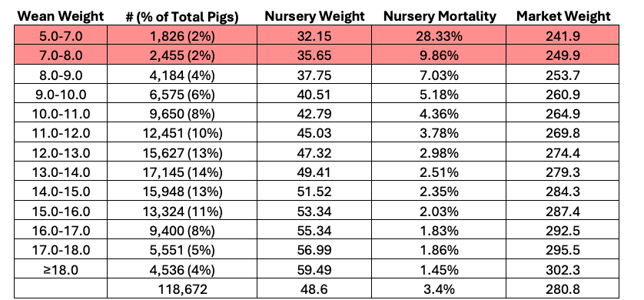The image size is (644, 300).
Task: Click the 302.3 market weight cell
Action: coord(563,268)
